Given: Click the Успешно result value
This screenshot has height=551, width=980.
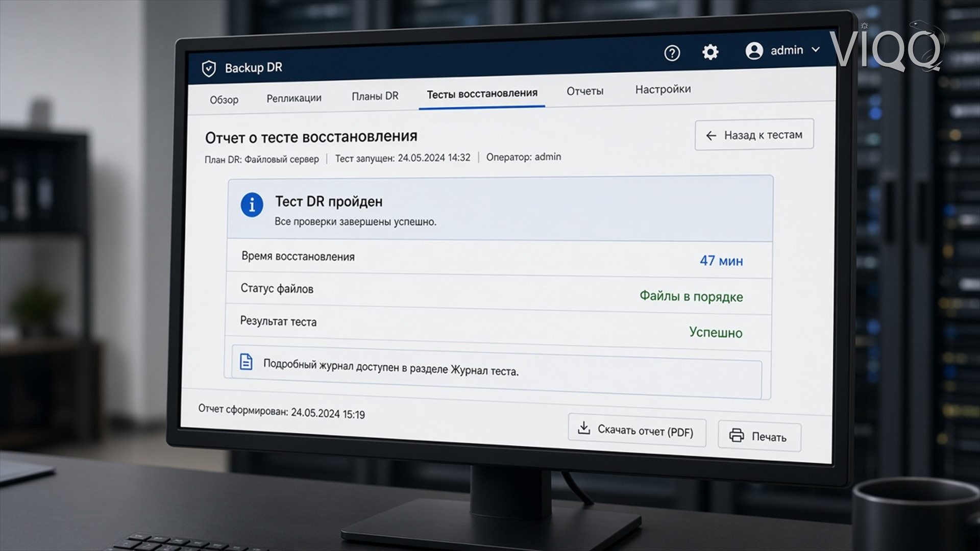Looking at the screenshot, I should click(x=716, y=333).
